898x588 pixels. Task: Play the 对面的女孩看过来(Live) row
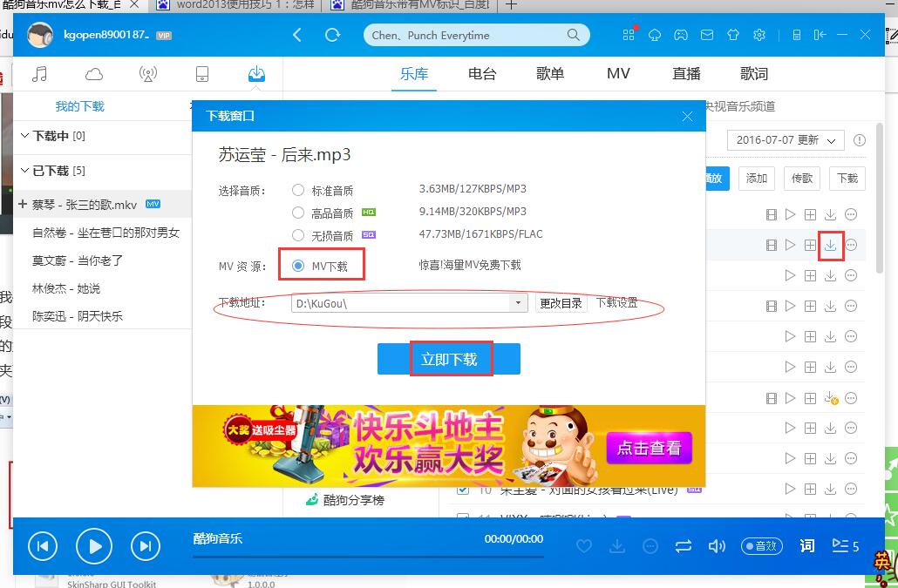pyautogui.click(x=791, y=489)
